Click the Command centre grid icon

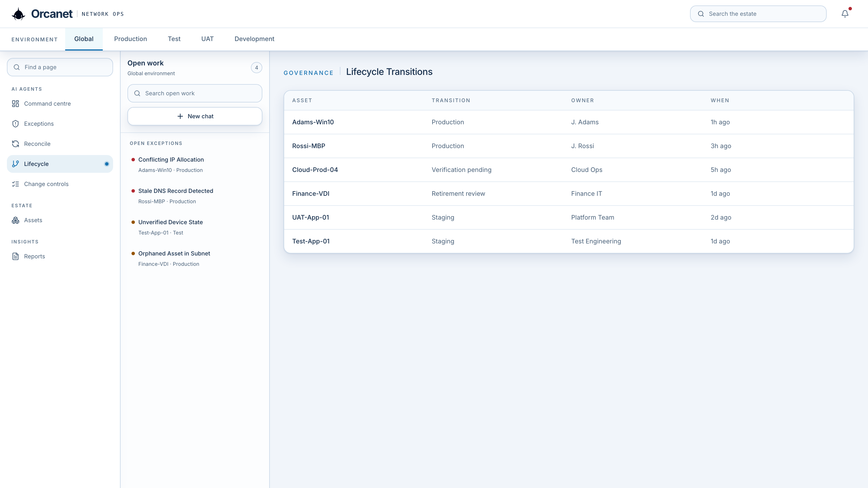15,103
